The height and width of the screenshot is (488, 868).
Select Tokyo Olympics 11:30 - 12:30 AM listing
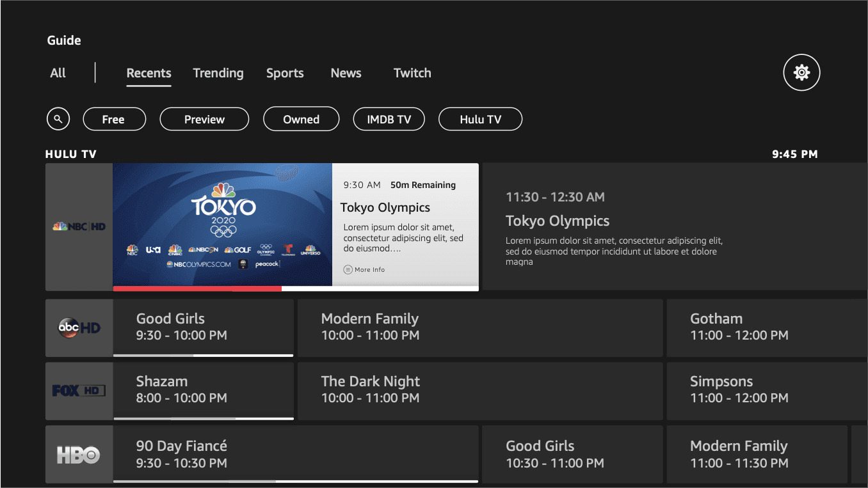pos(675,227)
